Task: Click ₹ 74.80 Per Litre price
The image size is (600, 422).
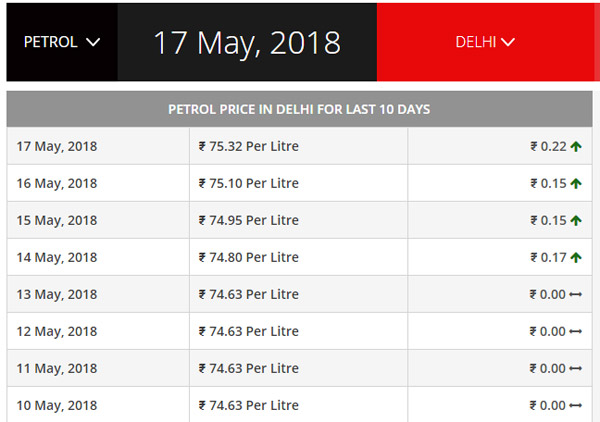Action: click(x=248, y=257)
